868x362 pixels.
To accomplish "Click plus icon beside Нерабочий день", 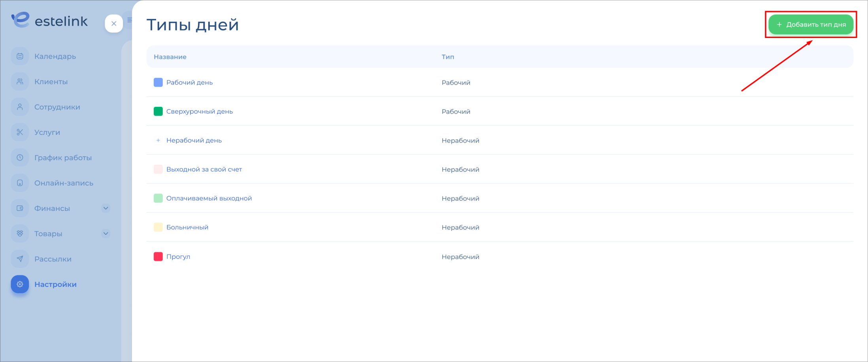I will point(158,140).
